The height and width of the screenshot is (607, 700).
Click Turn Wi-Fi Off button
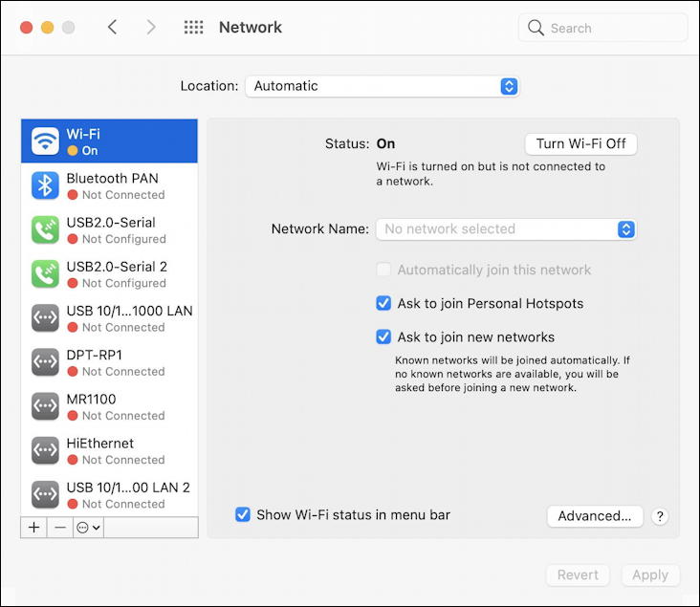pyautogui.click(x=580, y=143)
